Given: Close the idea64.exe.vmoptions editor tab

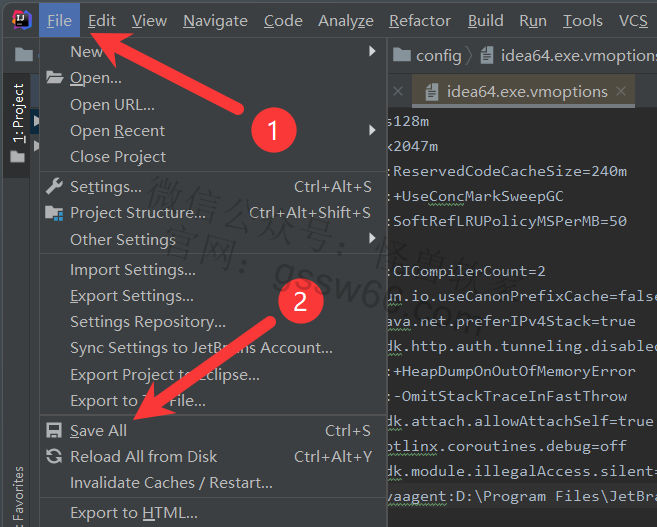Looking at the screenshot, I should pyautogui.click(x=622, y=92).
